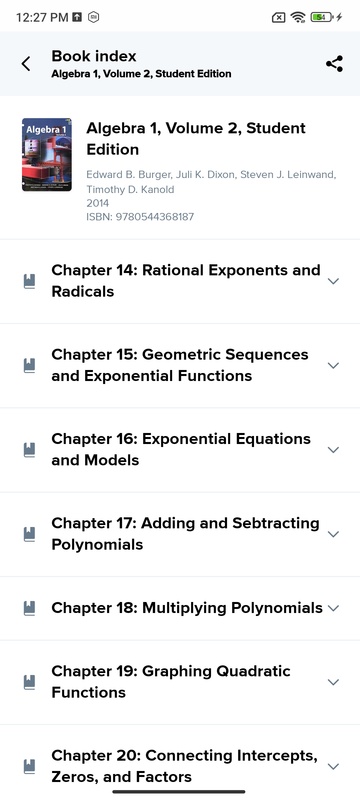Screen dimensions: 360x800
Task: Expand Chapter 17 chevron arrow
Action: [333, 534]
